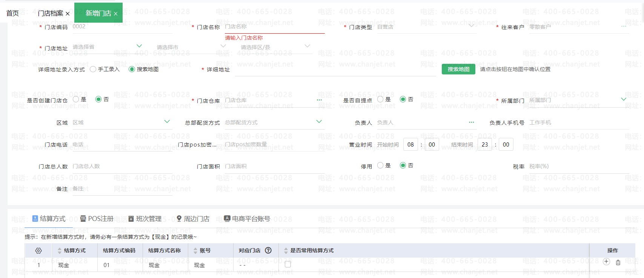The image size is (644, 278).
Task: Click the help icon beside 对应门店
Action: pyautogui.click(x=268, y=250)
